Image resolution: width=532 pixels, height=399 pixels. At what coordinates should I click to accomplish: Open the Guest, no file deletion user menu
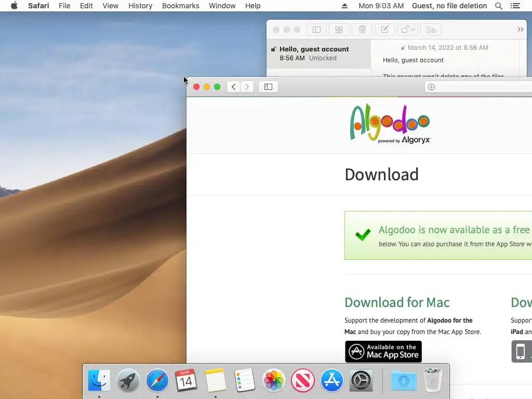click(x=449, y=6)
